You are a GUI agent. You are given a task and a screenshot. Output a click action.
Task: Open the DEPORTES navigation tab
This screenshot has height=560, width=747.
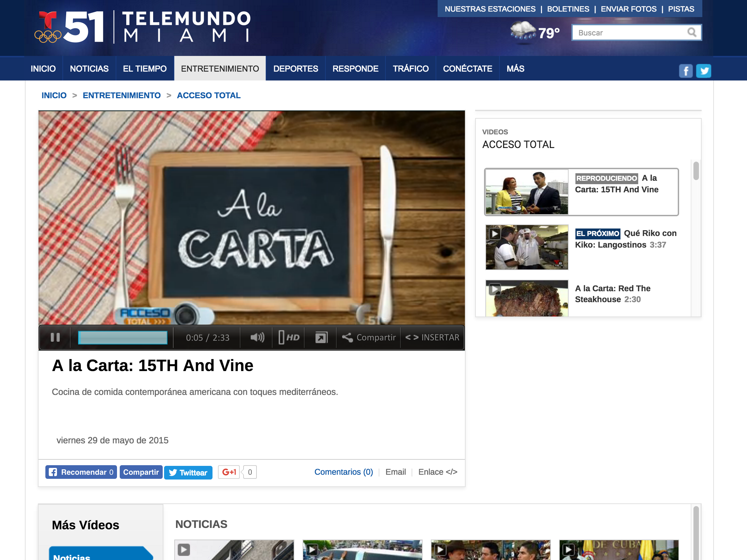coord(296,69)
